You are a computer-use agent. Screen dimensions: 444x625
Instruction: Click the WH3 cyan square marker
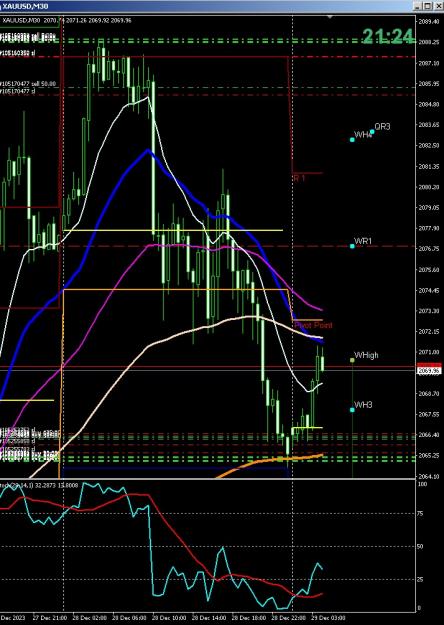coord(352,410)
